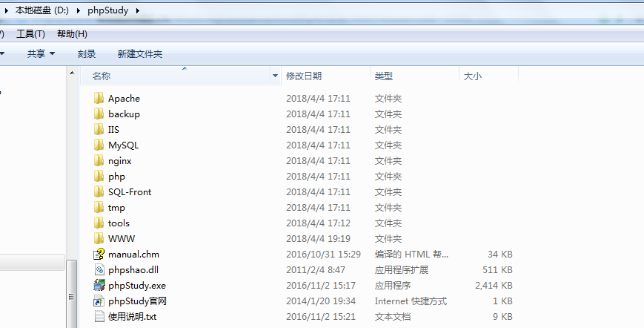
Task: Click the navigation pane scrollbar thumb
Action: 72,294
